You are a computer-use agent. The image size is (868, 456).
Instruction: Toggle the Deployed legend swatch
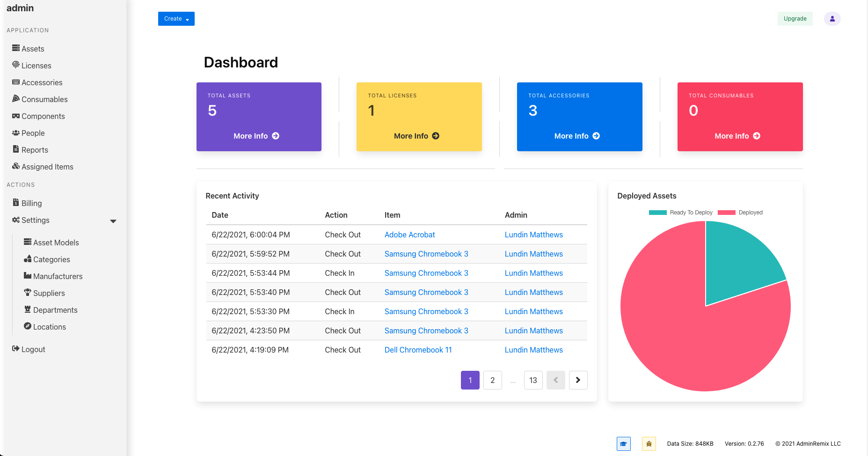727,213
